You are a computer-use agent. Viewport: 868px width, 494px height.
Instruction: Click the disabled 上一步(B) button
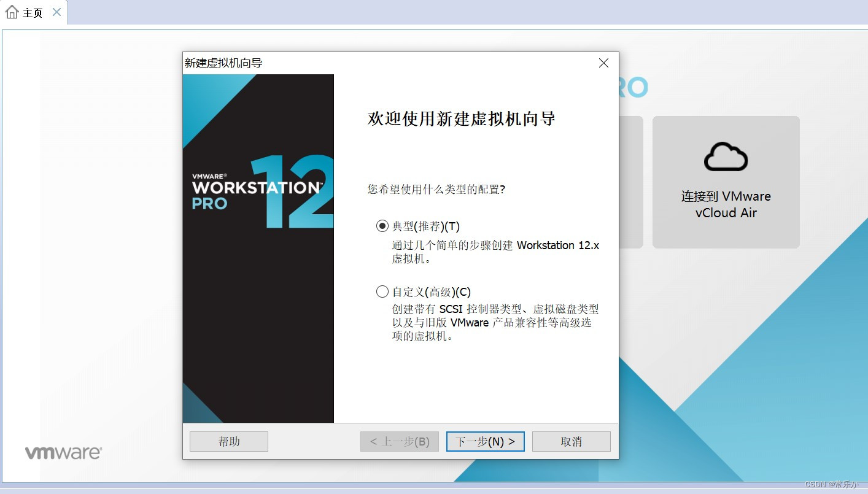tap(399, 442)
